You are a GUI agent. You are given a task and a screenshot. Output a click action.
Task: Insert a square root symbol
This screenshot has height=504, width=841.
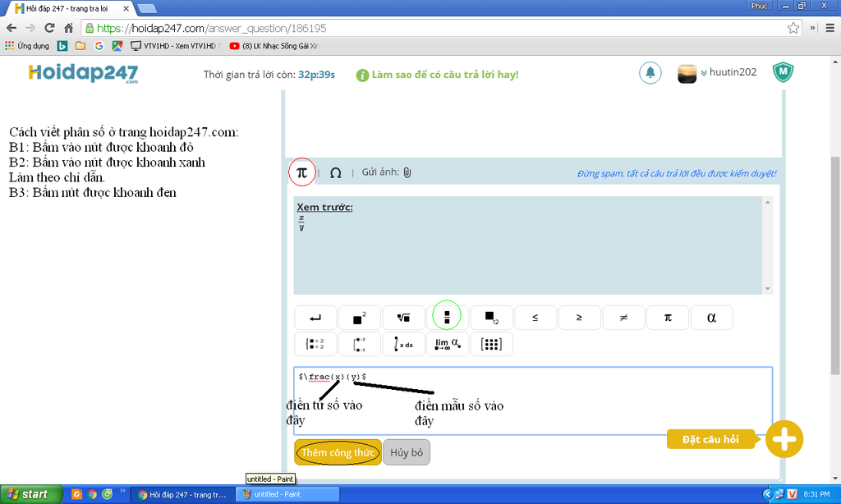(403, 318)
